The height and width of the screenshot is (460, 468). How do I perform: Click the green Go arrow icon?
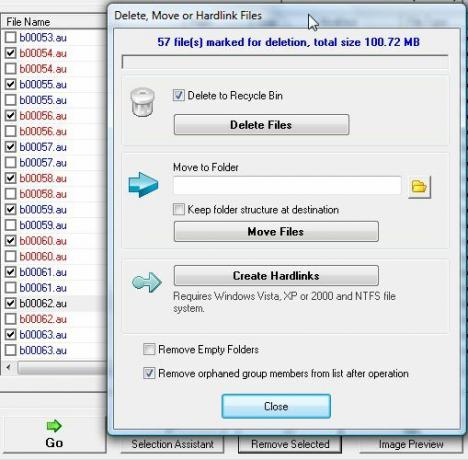click(x=54, y=426)
